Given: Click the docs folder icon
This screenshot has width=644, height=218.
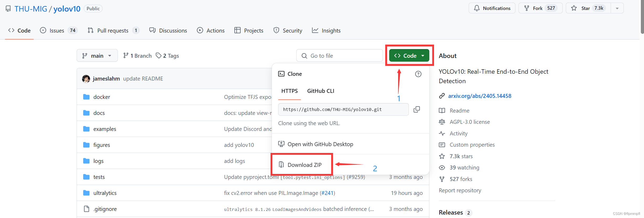Looking at the screenshot, I should point(86,113).
